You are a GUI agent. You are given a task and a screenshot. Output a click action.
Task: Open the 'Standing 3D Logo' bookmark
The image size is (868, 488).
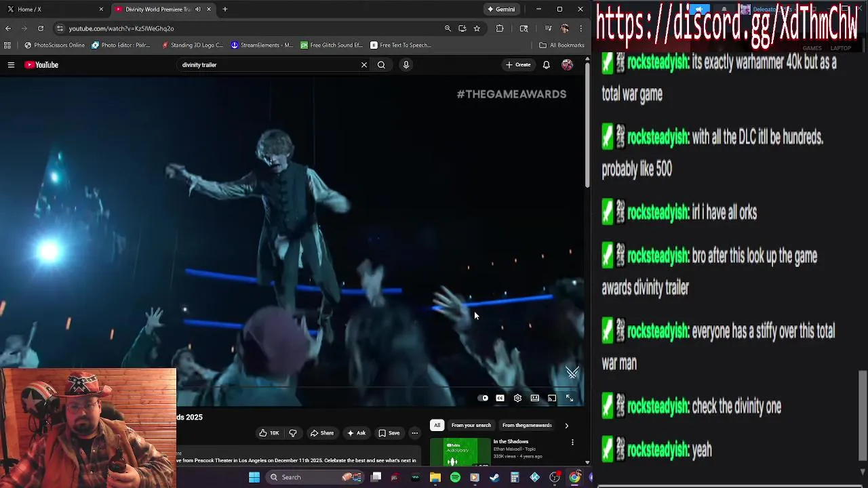tap(193, 45)
